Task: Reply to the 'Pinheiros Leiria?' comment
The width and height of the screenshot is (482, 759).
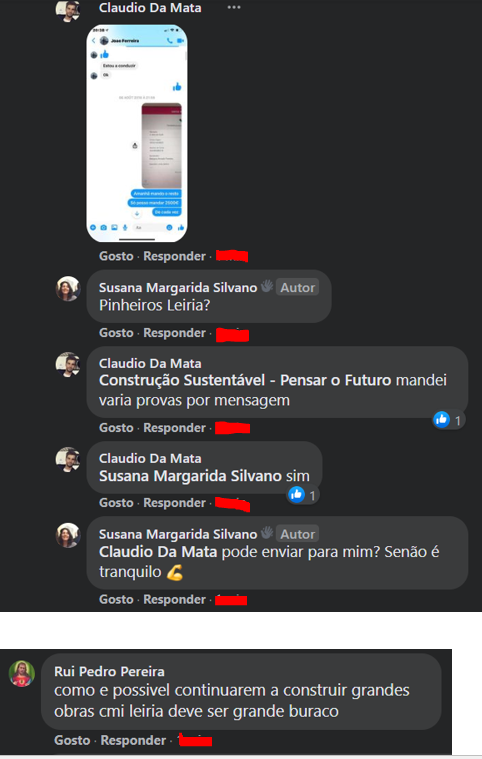Action: pyautogui.click(x=174, y=333)
